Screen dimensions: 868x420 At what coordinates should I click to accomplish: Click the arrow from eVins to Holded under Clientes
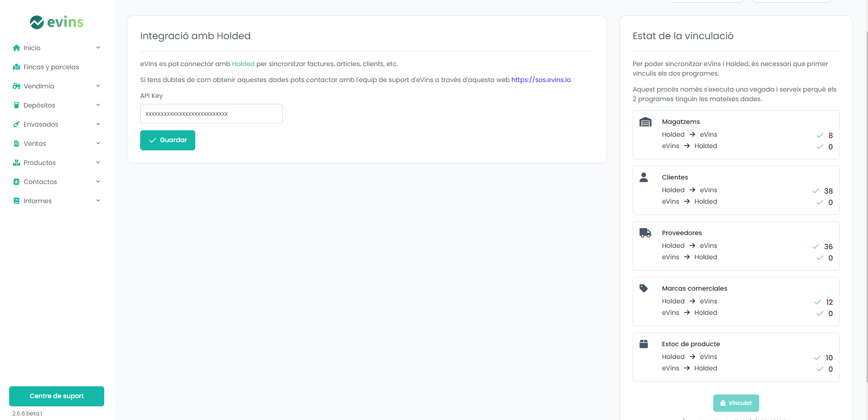687,201
